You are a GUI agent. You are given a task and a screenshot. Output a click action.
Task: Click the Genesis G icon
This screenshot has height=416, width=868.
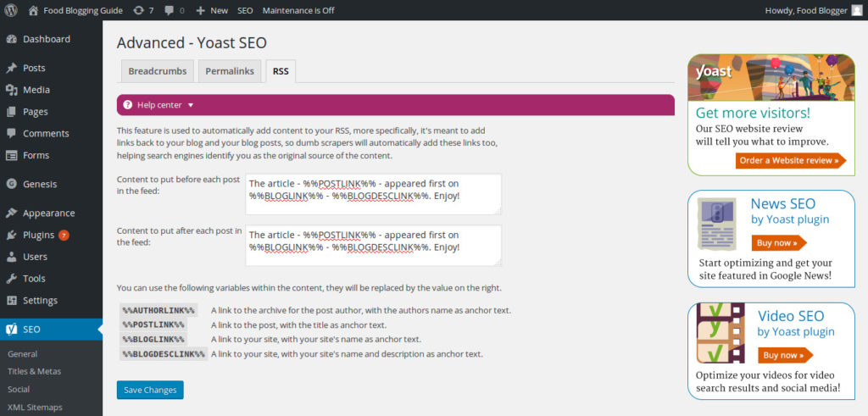click(x=12, y=184)
